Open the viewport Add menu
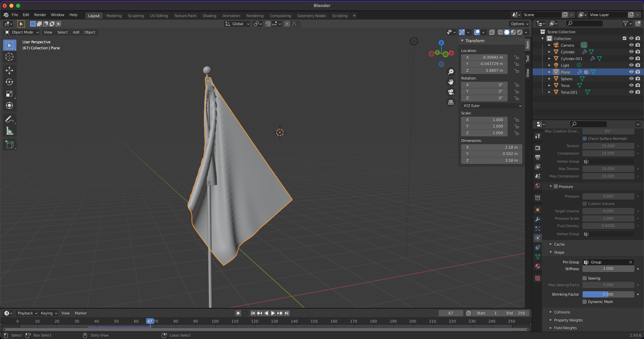The image size is (644, 339). coord(76,32)
